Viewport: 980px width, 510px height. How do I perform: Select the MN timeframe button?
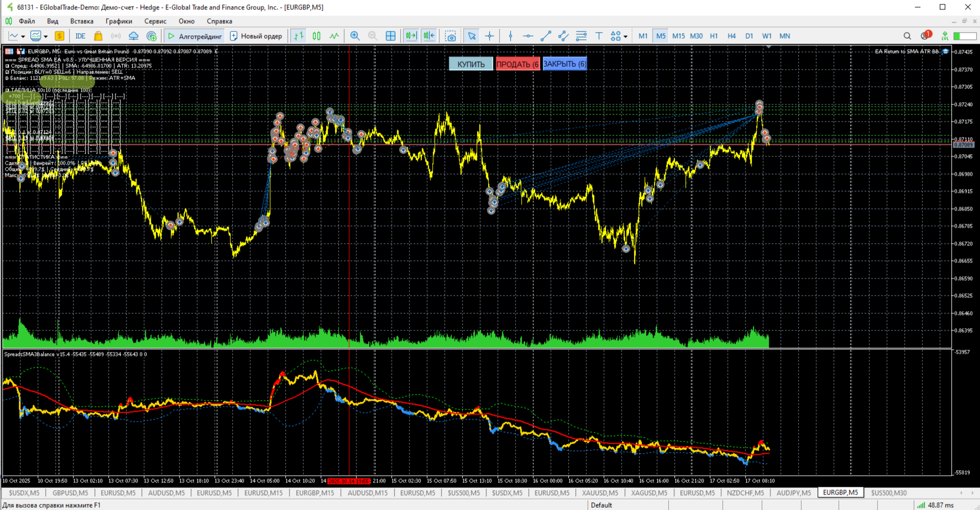tap(784, 36)
